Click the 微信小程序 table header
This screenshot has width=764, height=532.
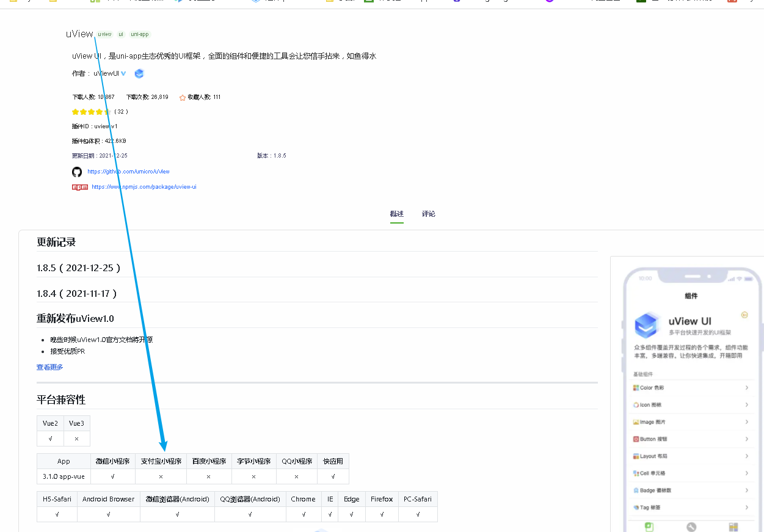click(113, 461)
